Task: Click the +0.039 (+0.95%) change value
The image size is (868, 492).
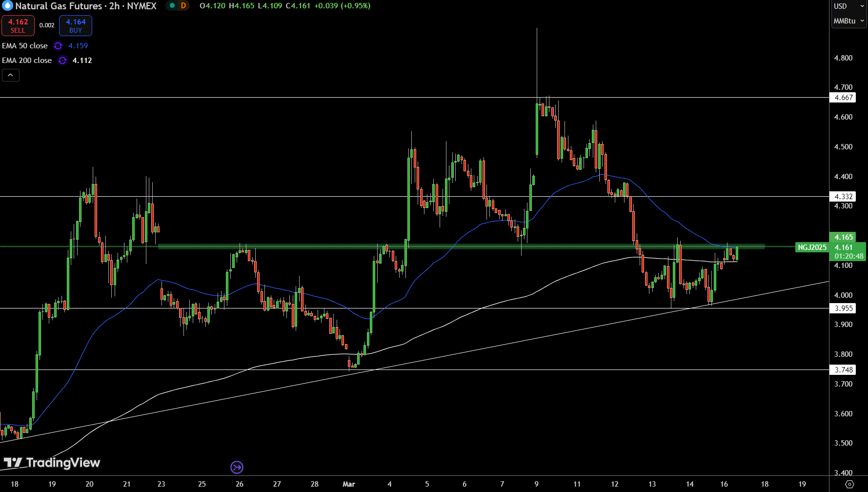Action: tap(342, 6)
